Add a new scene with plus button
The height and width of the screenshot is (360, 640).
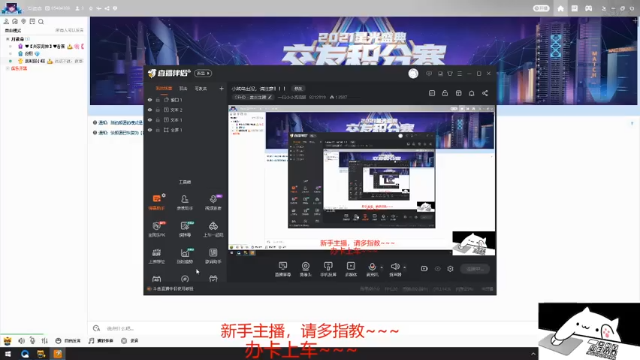(x=221, y=88)
